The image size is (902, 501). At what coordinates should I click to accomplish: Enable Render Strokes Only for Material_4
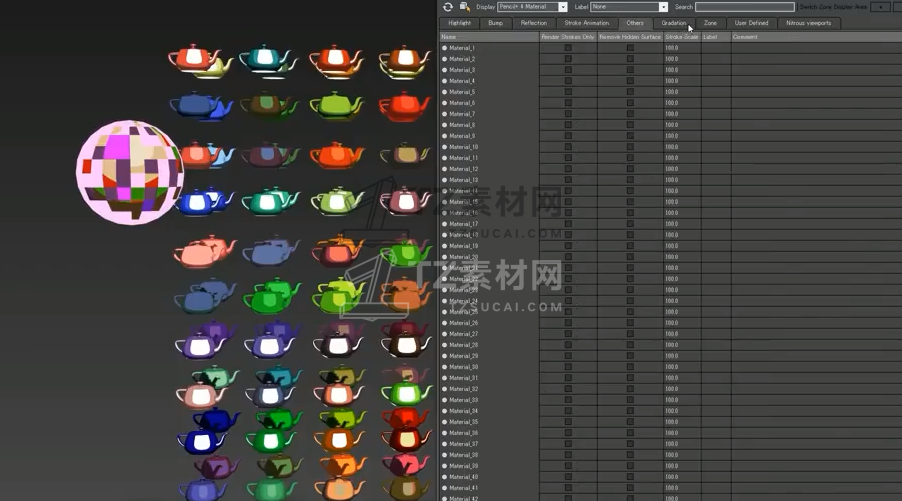(x=568, y=81)
